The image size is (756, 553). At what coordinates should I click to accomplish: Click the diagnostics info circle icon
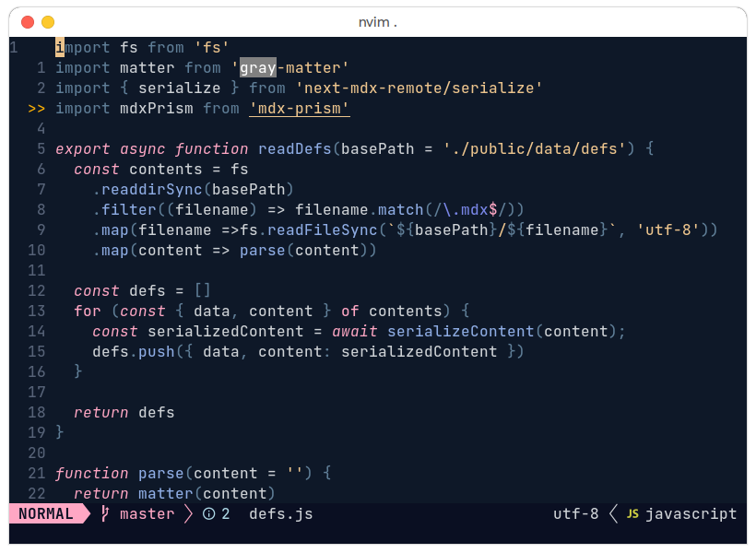[208, 514]
